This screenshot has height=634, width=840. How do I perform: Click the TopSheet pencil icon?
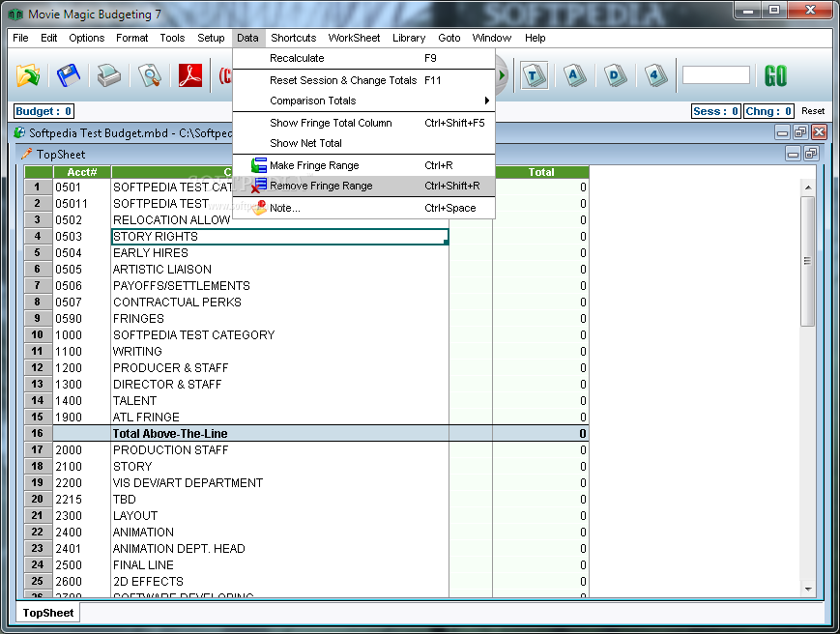[x=26, y=155]
